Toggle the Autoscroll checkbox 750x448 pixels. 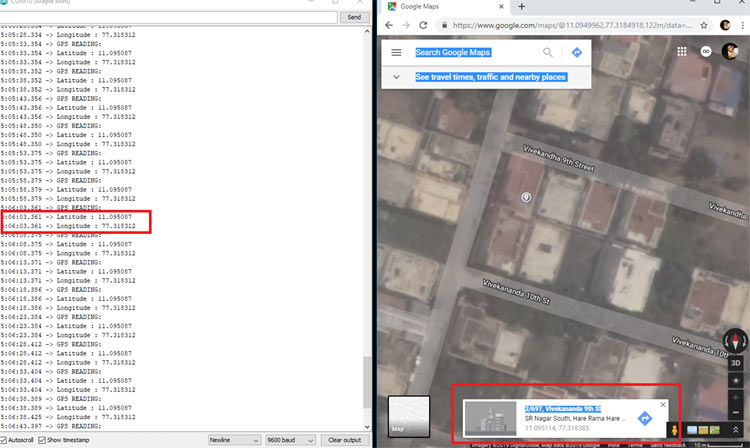3,440
